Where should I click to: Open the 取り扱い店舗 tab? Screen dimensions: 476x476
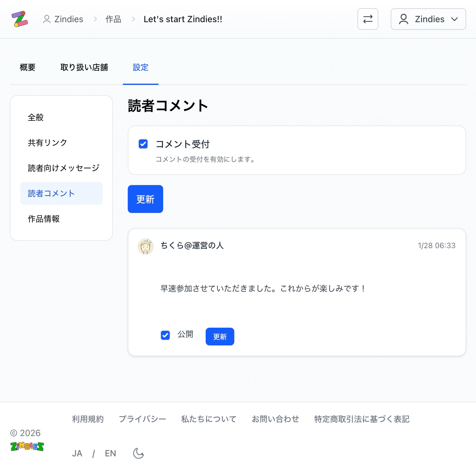(84, 67)
